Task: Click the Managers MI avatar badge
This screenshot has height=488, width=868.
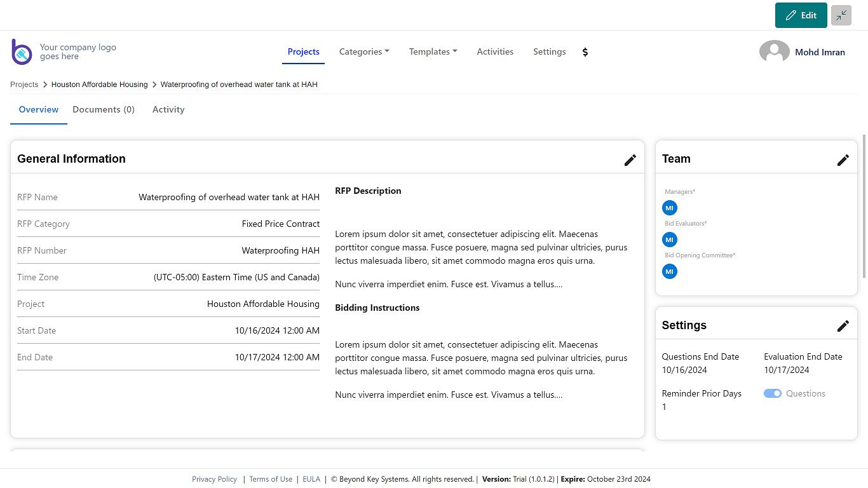Action: coord(669,208)
